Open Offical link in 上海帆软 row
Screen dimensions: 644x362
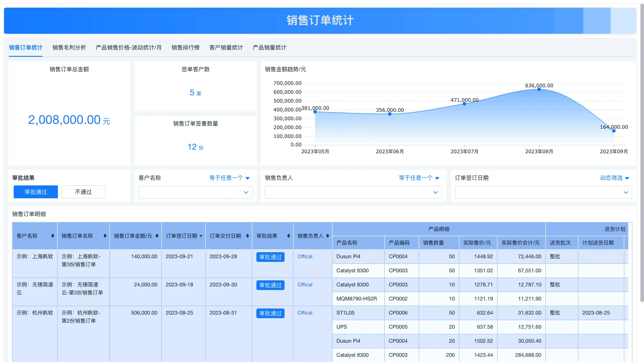click(x=305, y=257)
